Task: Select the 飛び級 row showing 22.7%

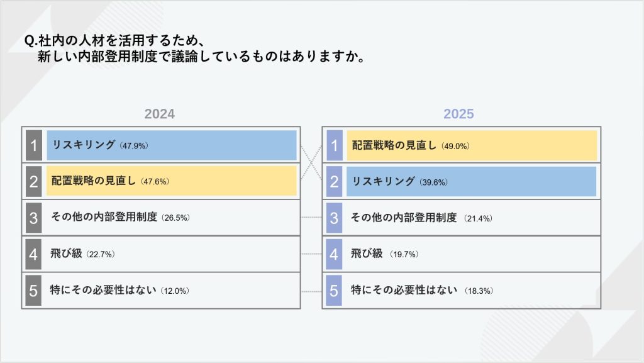Action: coord(171,254)
